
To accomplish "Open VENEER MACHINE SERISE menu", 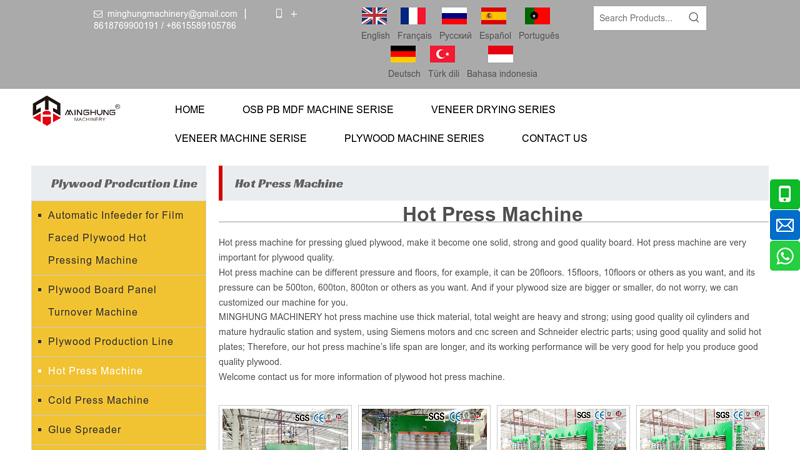I will tap(241, 138).
